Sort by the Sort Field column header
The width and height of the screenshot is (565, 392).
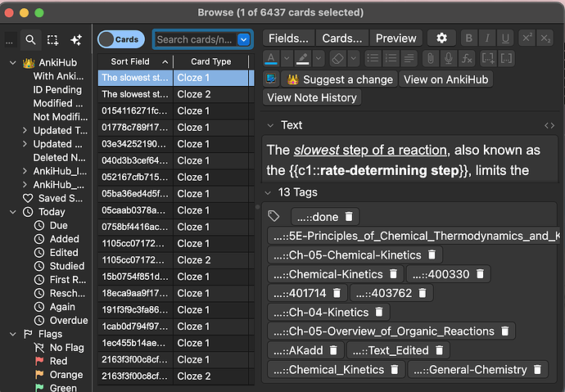coord(135,61)
